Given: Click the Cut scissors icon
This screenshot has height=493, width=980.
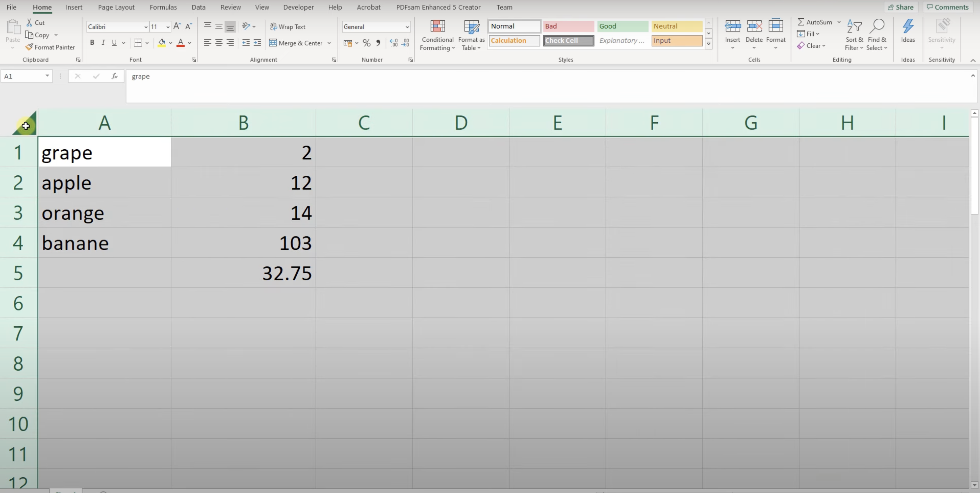Looking at the screenshot, I should (29, 23).
